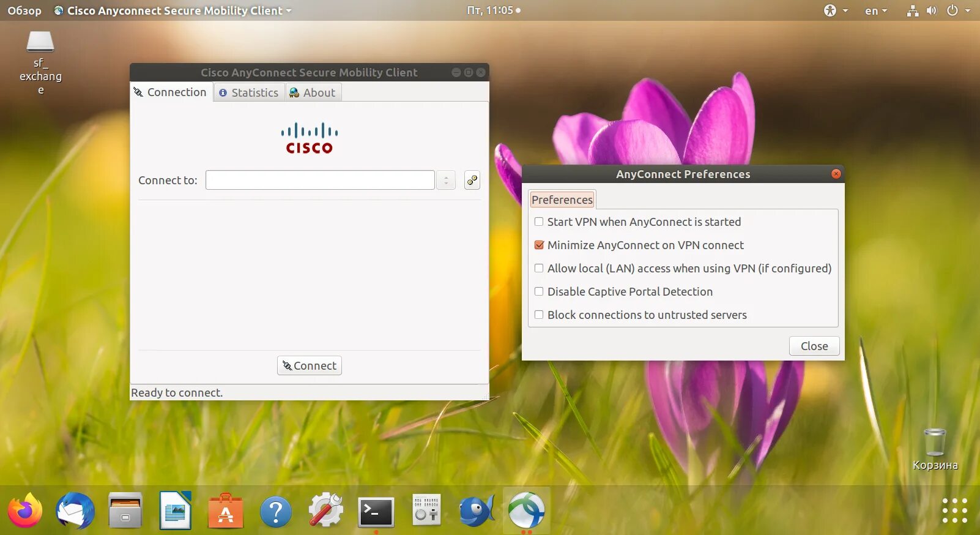This screenshot has width=980, height=535.
Task: Click network status icon in top bar
Action: click(913, 10)
